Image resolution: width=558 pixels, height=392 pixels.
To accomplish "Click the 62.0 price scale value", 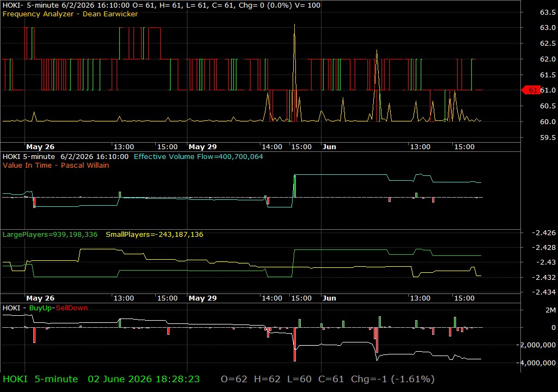I will point(548,59).
